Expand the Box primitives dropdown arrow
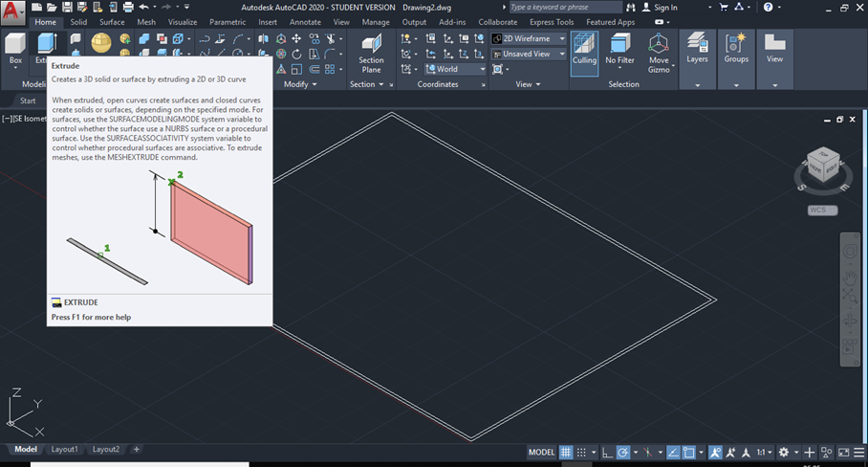Screen dimensions: 868x467 tap(15, 68)
